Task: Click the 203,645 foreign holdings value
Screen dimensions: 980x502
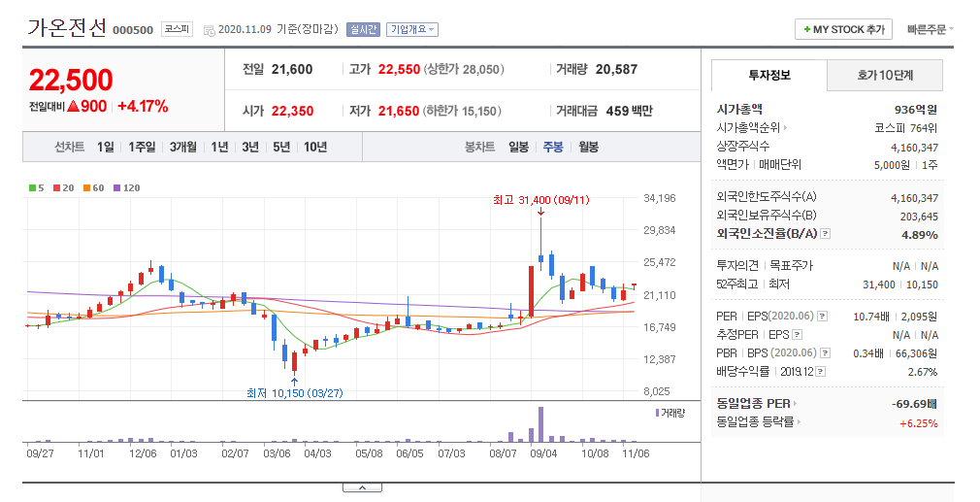Action: [x=919, y=217]
